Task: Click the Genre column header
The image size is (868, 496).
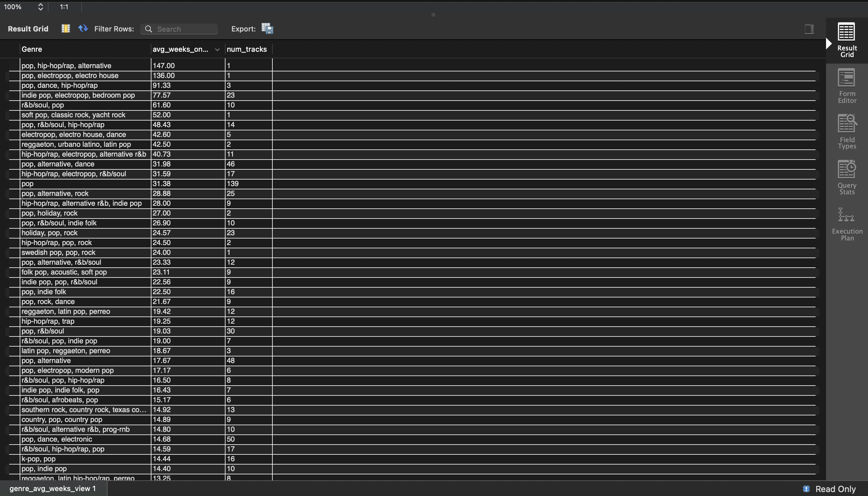Action: pyautogui.click(x=32, y=49)
